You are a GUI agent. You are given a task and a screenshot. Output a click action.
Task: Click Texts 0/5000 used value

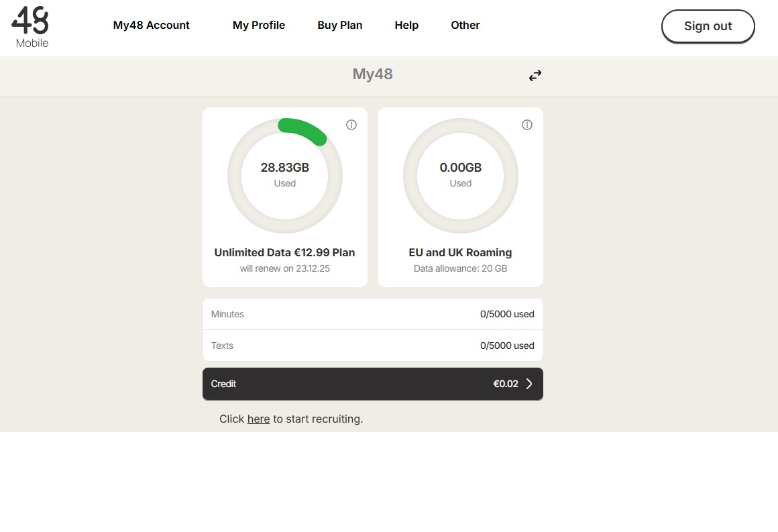pos(507,345)
